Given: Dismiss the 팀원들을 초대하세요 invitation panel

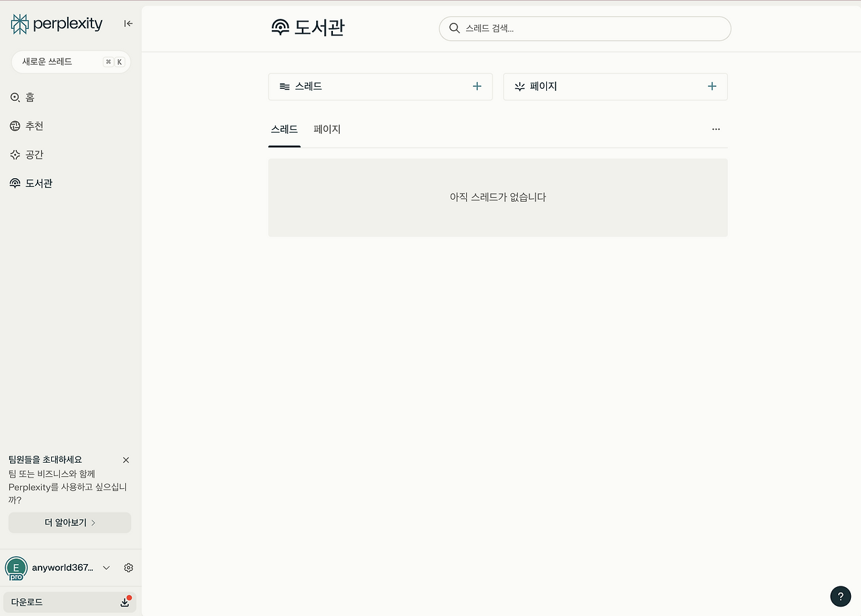Looking at the screenshot, I should tap(126, 460).
